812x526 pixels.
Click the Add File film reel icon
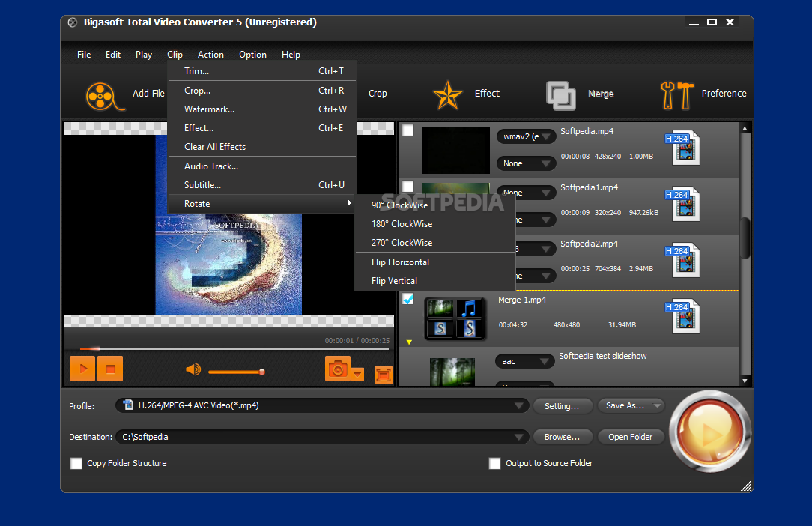[104, 97]
